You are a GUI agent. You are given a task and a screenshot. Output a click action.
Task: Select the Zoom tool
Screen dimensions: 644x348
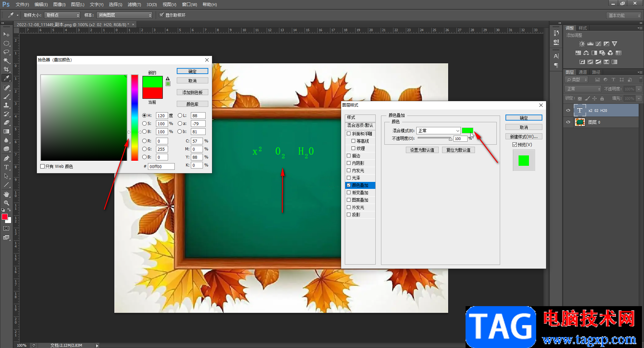pos(6,203)
